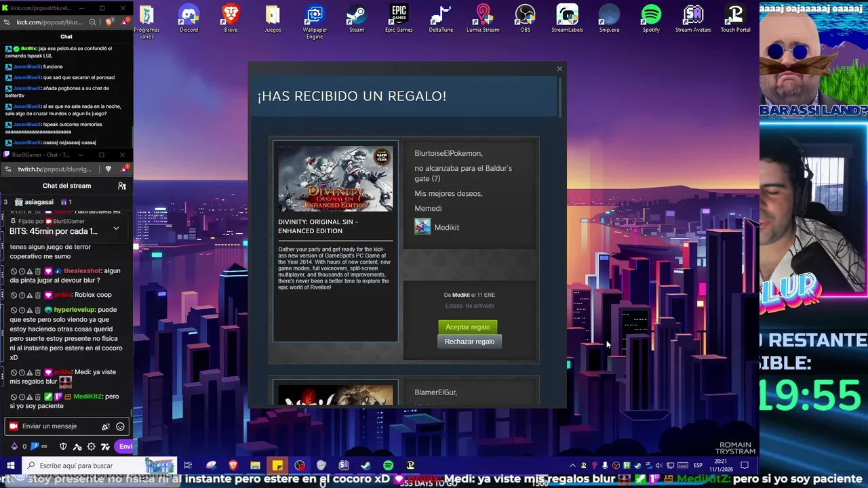Click the Steam icon in the taskbar

pyautogui.click(x=366, y=466)
